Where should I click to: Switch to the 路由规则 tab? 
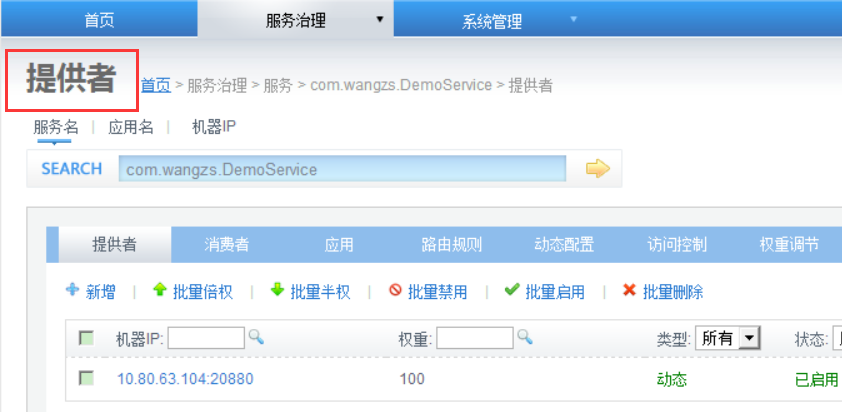[451, 245]
